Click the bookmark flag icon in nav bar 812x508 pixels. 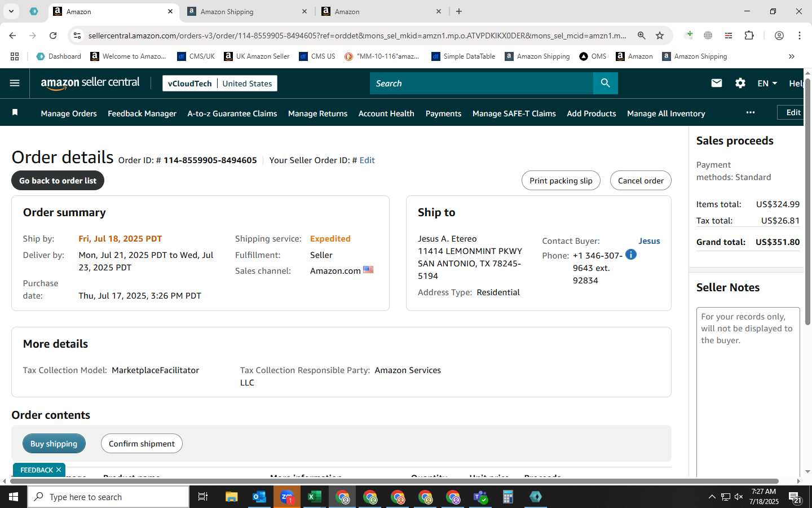[x=15, y=113]
